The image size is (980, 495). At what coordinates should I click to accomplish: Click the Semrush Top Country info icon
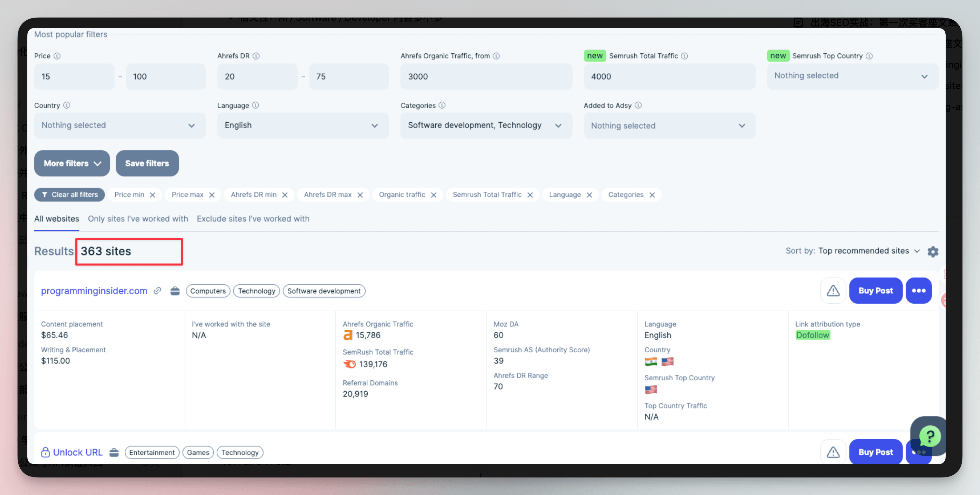pos(869,56)
